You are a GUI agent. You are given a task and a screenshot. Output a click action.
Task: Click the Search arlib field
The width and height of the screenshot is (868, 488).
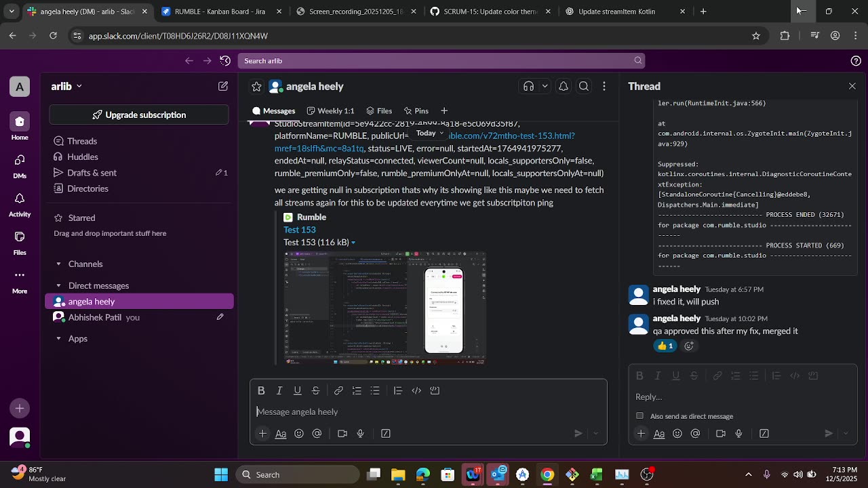pyautogui.click(x=441, y=61)
